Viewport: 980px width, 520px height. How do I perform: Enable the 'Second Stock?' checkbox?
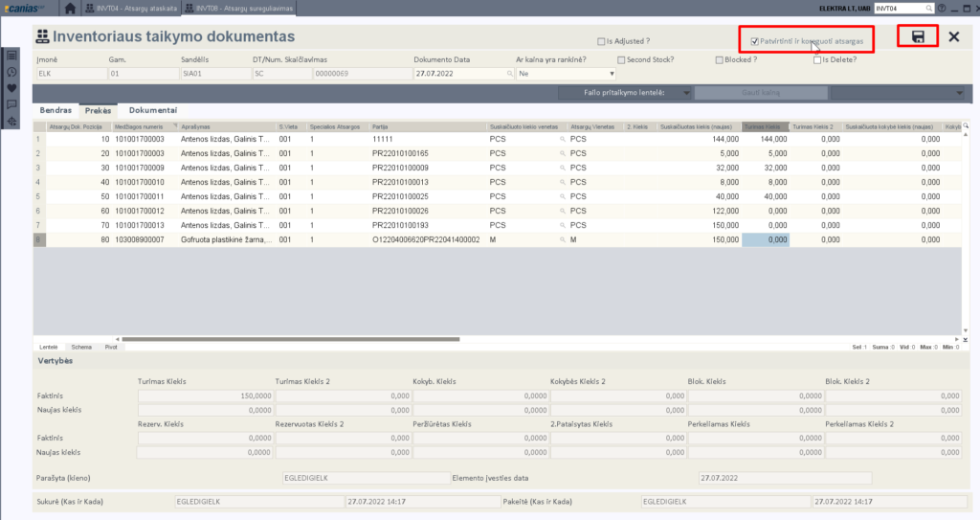point(621,59)
